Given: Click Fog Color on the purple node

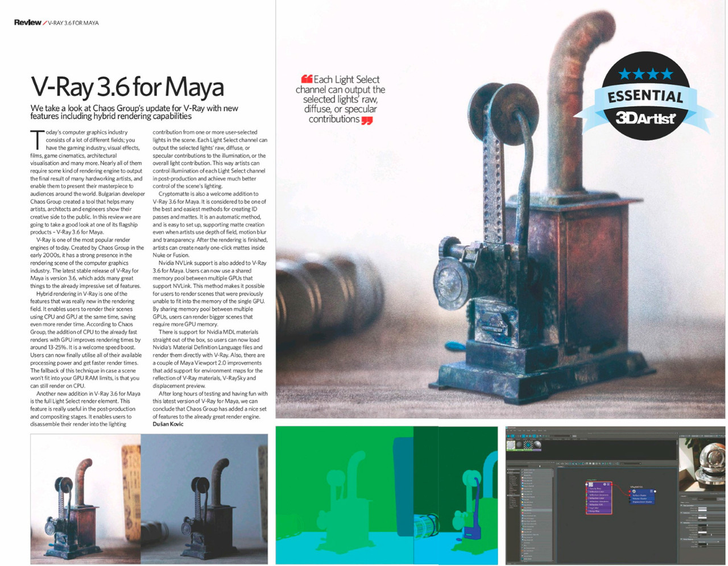Looking at the screenshot, I should [x=594, y=507].
